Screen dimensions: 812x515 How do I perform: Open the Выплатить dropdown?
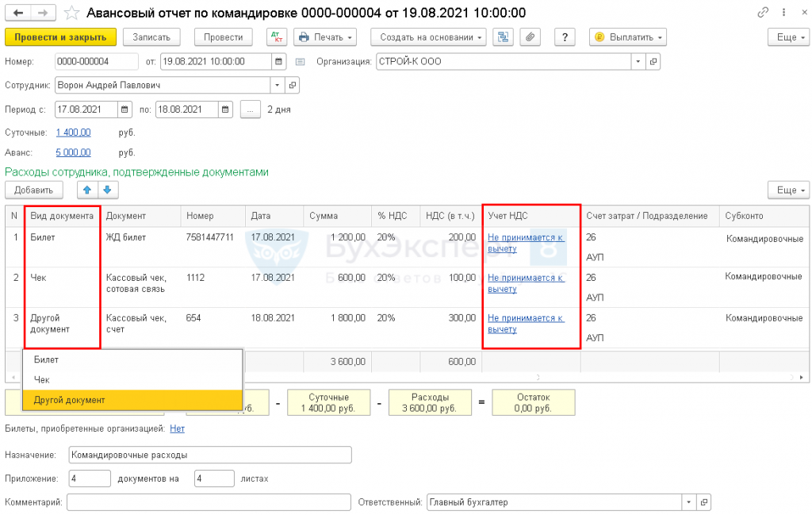pos(627,37)
